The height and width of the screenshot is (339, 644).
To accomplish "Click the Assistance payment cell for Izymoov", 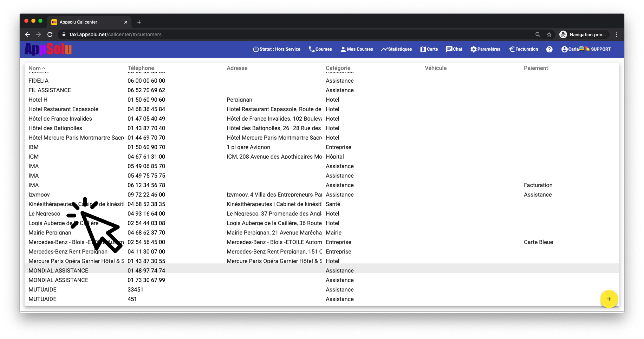I will [x=538, y=195].
